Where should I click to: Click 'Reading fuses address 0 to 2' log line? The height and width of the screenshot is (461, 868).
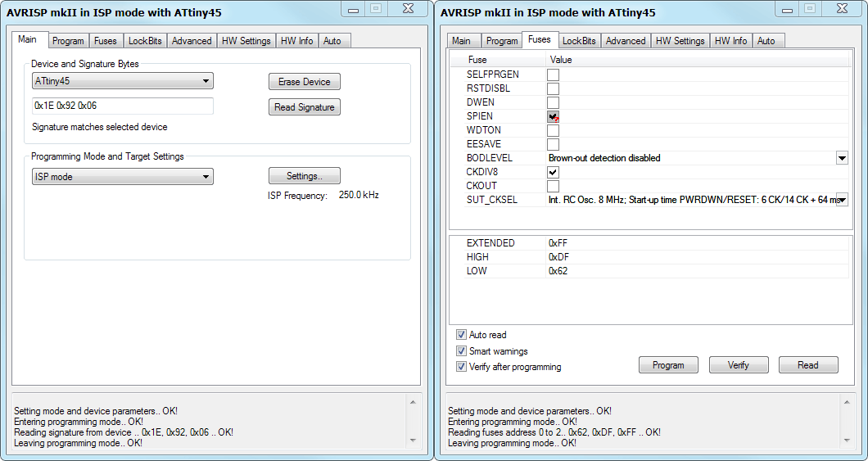pos(554,432)
